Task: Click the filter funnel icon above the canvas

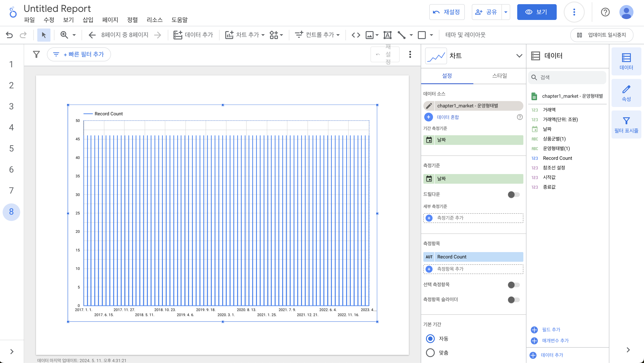Action: (x=36, y=54)
